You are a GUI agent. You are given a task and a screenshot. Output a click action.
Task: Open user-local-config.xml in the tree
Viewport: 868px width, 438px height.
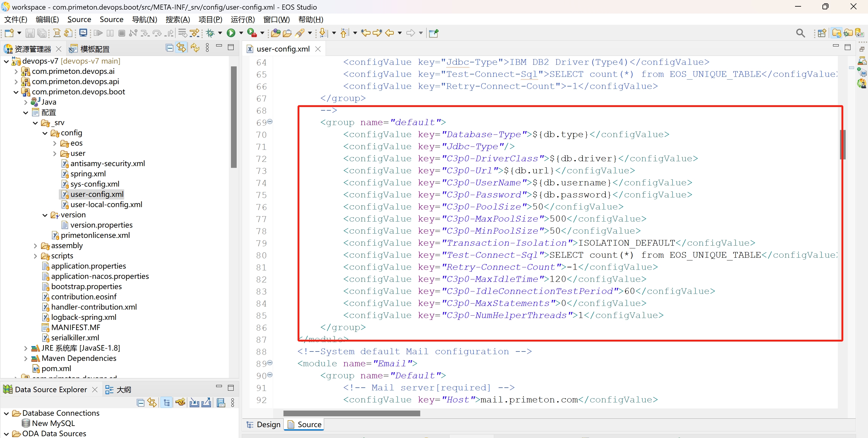pyautogui.click(x=106, y=204)
